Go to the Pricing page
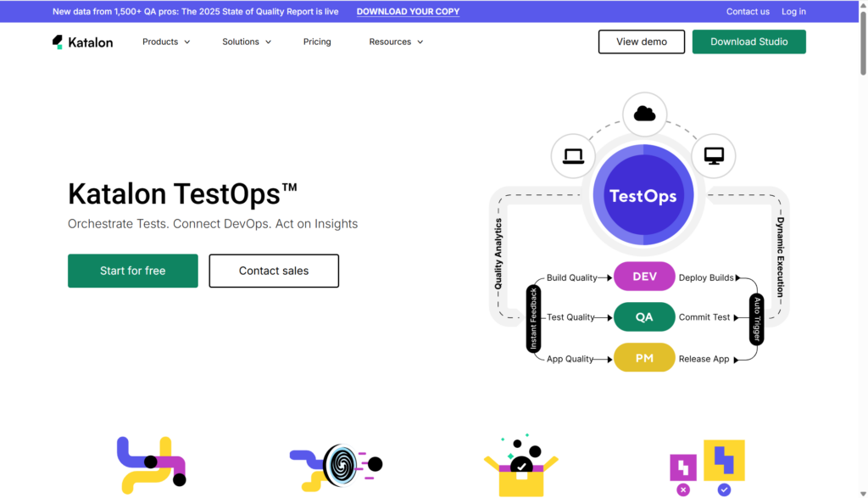This screenshot has width=868, height=498. [317, 42]
